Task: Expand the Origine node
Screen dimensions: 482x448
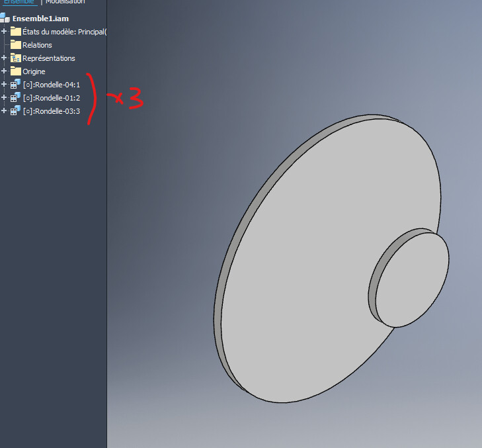Action: pos(4,71)
